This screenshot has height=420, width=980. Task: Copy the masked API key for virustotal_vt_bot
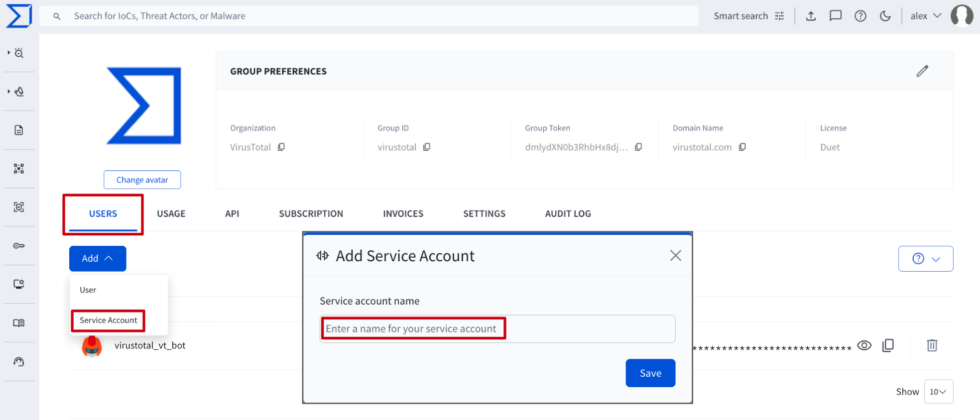[x=888, y=345]
